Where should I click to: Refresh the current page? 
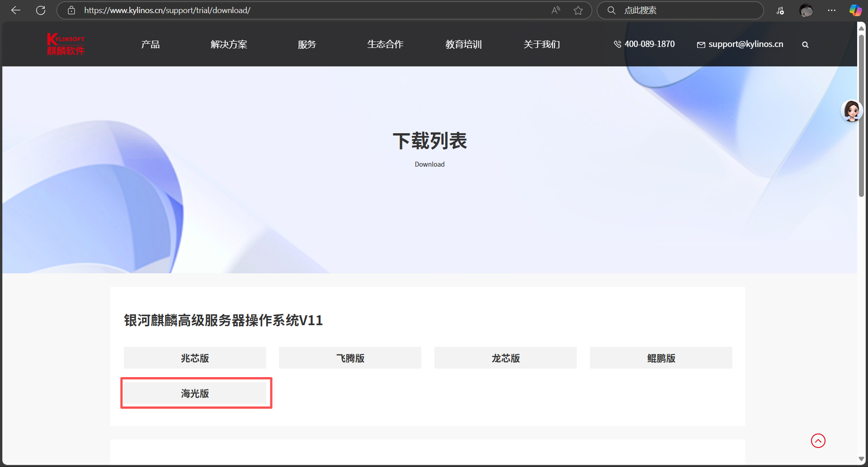click(x=41, y=10)
